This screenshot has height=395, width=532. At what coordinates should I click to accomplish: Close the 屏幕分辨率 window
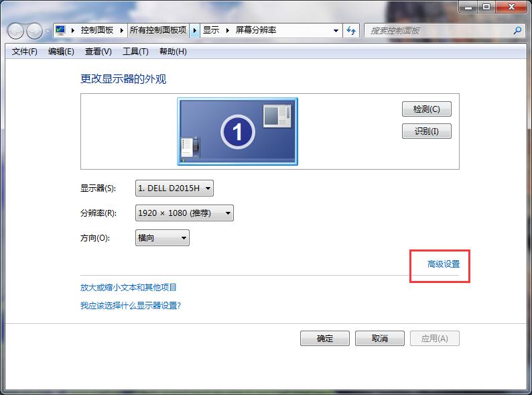pos(512,7)
